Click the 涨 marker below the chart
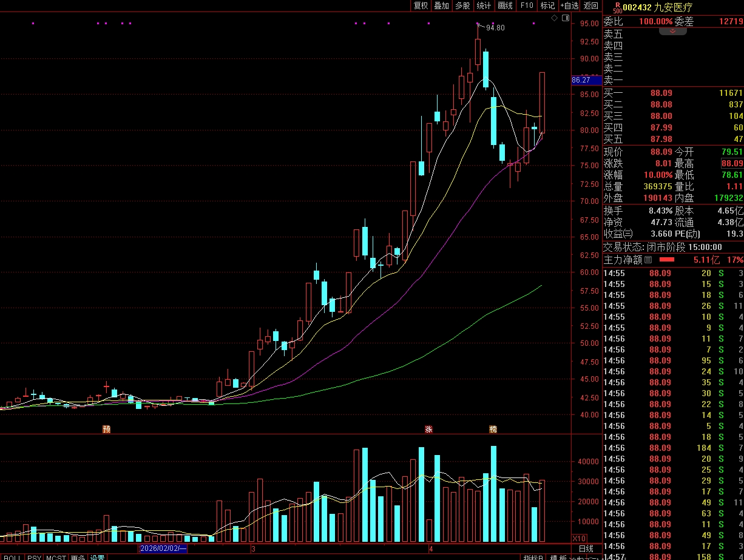Image resolution: width=744 pixels, height=560 pixels. pos(428,429)
